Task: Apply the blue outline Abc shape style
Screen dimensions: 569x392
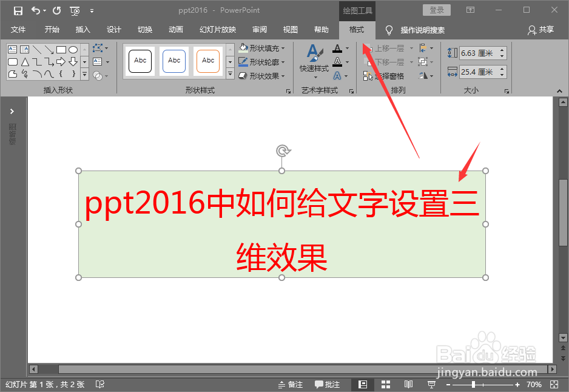Action: click(174, 61)
